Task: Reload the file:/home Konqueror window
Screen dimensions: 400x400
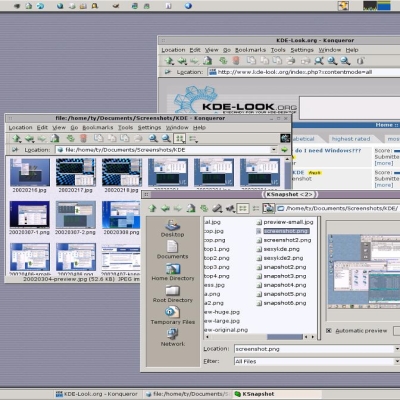Action: coord(70,138)
